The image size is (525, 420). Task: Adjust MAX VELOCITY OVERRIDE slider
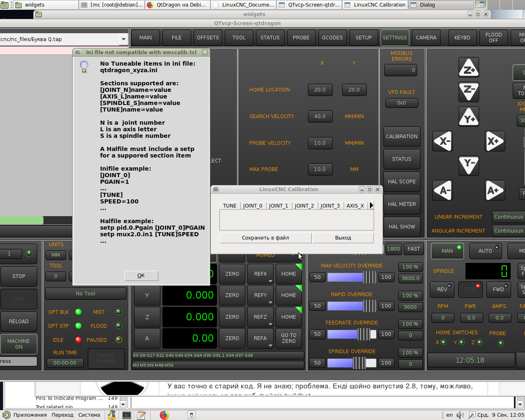352,277
